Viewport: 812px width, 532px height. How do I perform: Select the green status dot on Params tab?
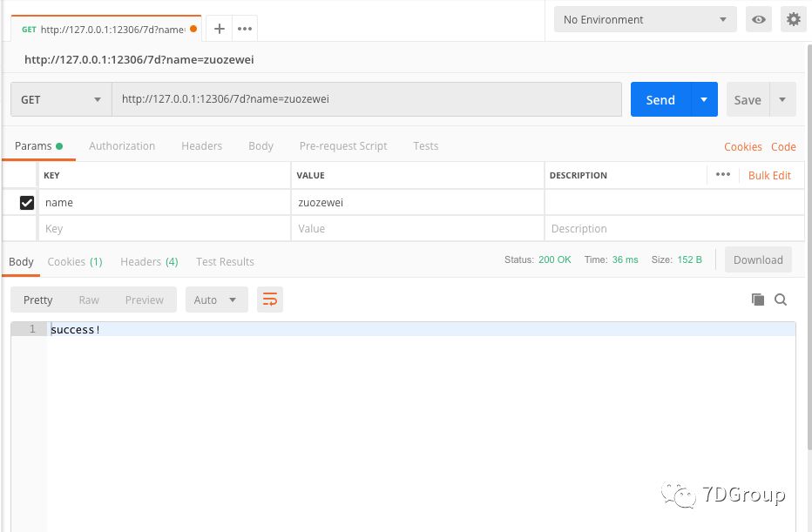click(x=60, y=144)
